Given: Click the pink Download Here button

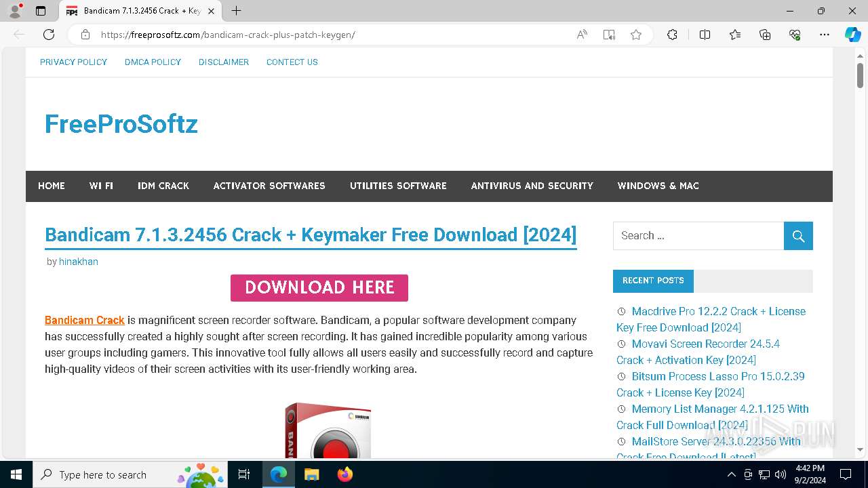Looking at the screenshot, I should (319, 287).
